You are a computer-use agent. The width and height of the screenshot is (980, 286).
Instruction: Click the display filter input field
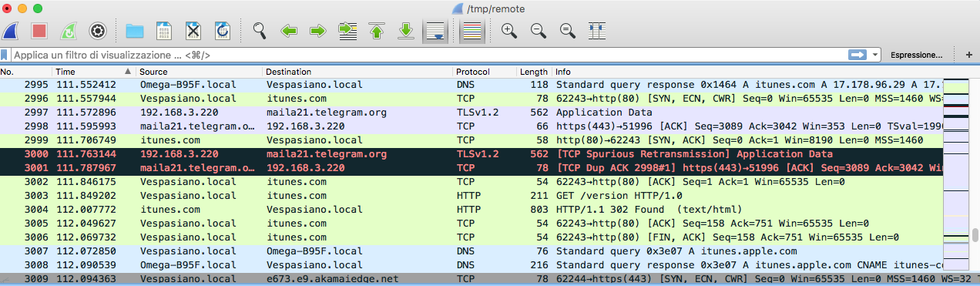pos(428,55)
